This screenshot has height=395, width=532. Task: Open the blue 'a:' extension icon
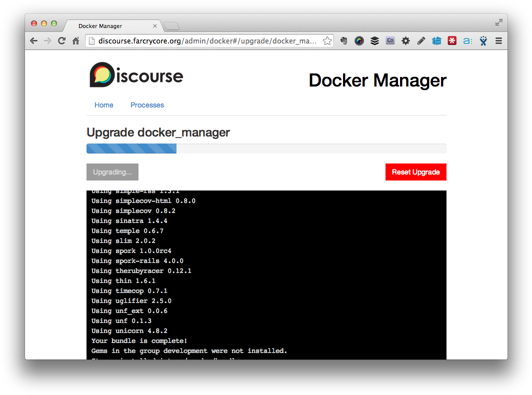tap(467, 41)
